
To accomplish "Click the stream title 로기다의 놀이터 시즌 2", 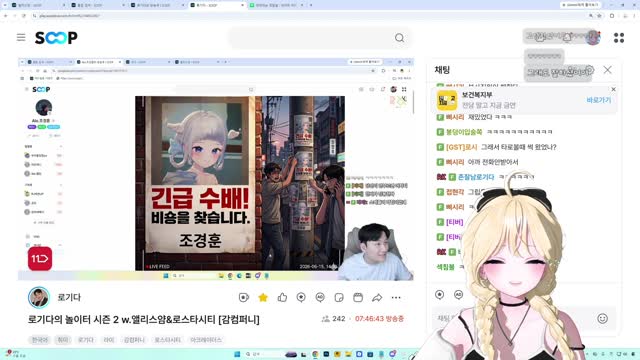I will [143, 319].
